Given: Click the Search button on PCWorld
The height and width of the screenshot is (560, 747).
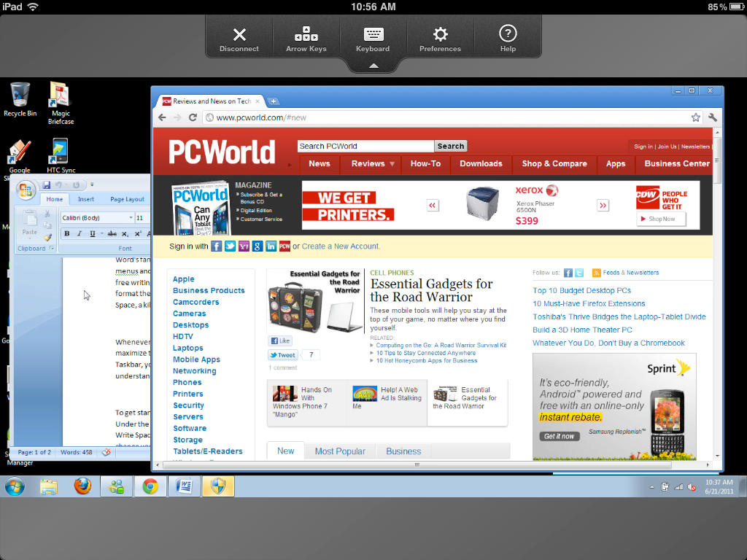Looking at the screenshot, I should 451,146.
